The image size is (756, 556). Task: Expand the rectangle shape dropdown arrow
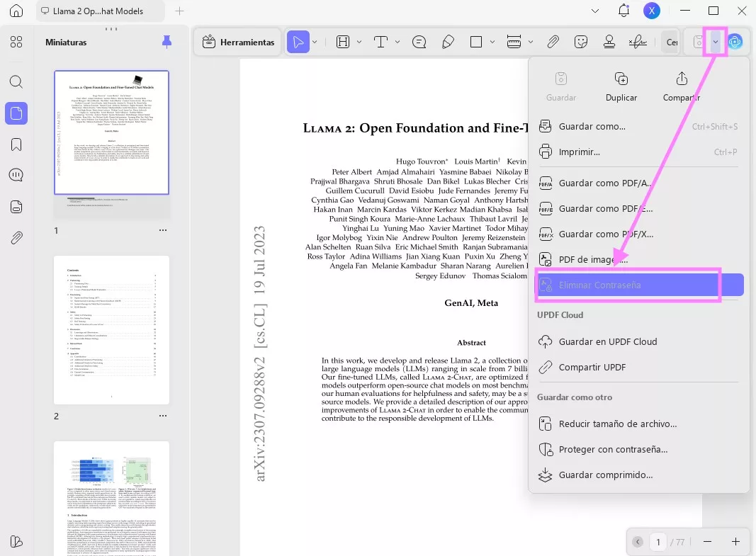click(492, 42)
